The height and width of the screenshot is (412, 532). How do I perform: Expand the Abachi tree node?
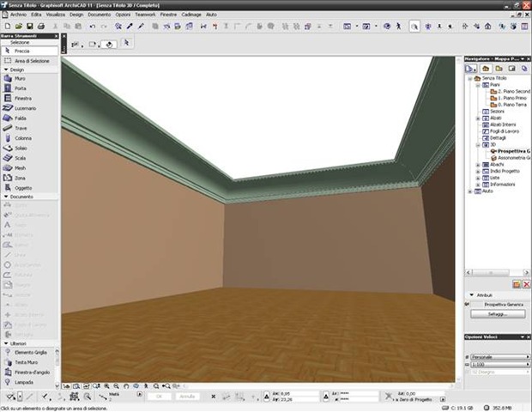click(x=477, y=164)
